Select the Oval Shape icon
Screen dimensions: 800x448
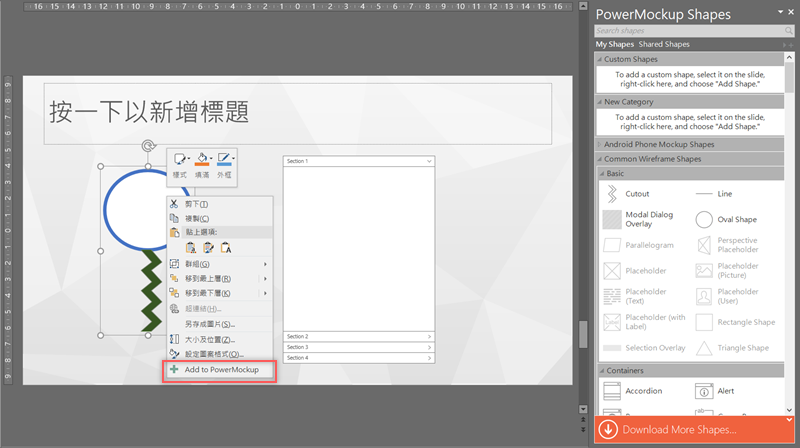coord(704,219)
